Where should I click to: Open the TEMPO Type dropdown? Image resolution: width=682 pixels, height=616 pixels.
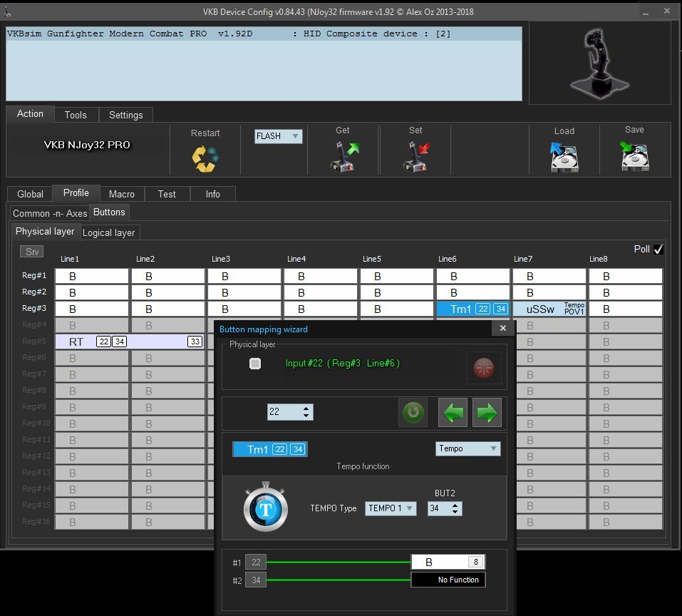pos(390,508)
